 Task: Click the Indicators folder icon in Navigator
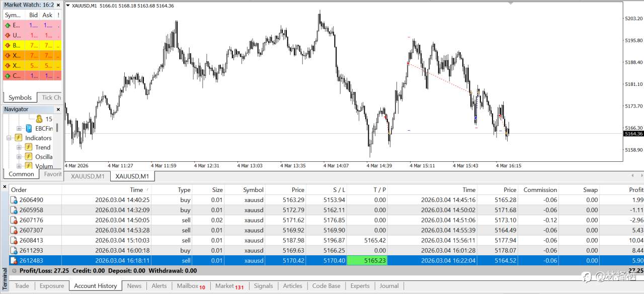click(x=19, y=138)
